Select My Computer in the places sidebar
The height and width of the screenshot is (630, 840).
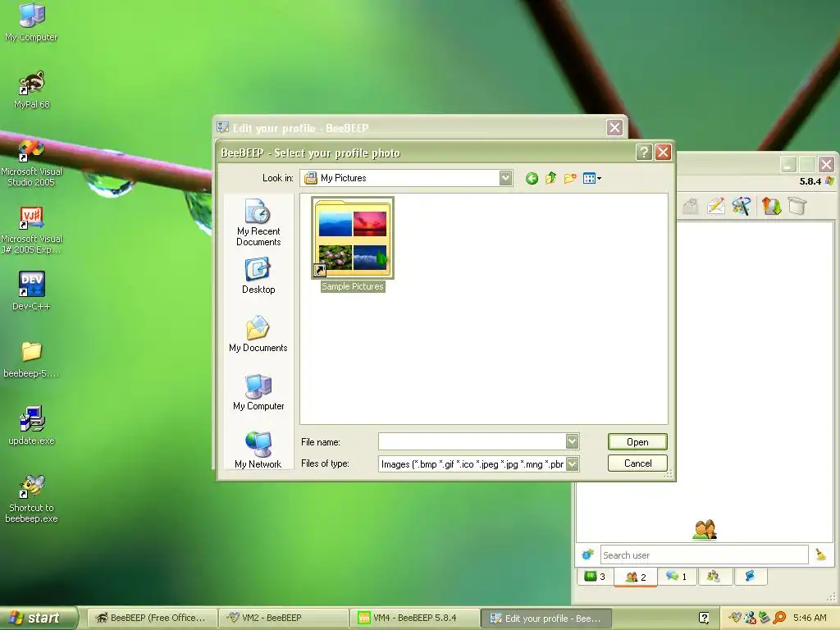[x=258, y=393]
